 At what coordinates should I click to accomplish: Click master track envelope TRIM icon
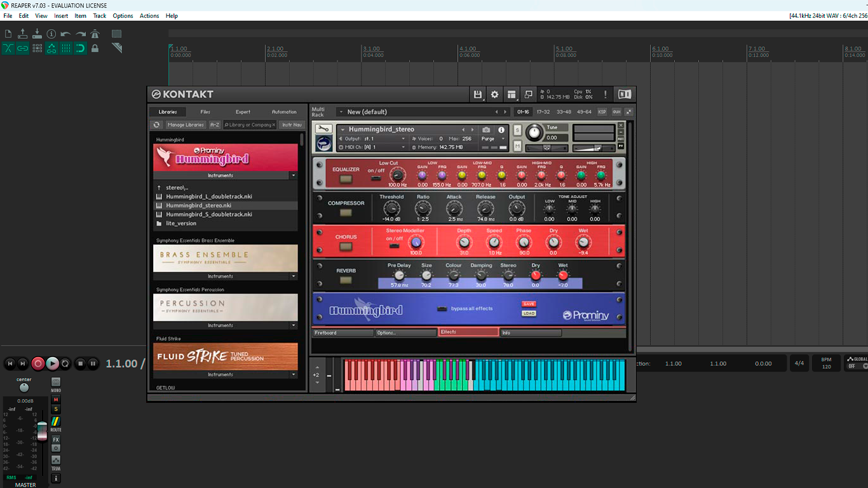(x=56, y=459)
